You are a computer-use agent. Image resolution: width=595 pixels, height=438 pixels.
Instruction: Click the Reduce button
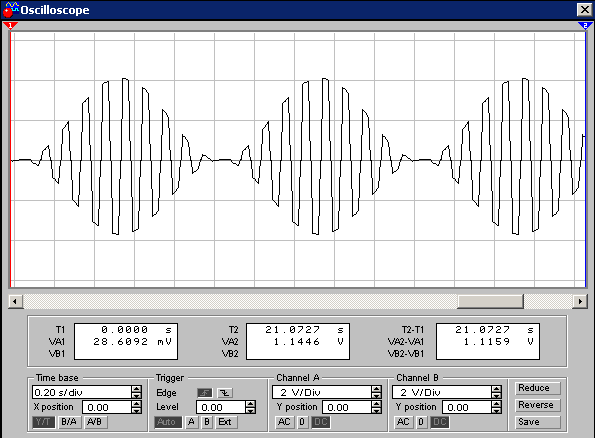537,388
